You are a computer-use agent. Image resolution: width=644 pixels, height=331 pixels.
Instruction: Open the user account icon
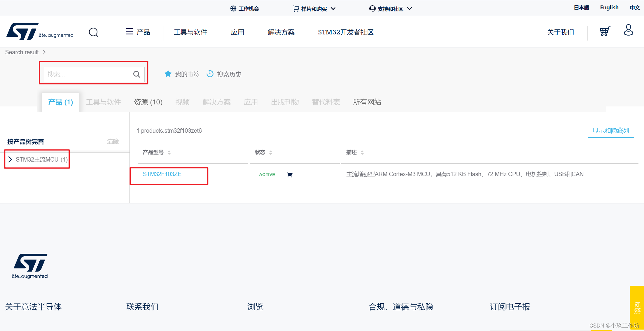[x=628, y=30]
